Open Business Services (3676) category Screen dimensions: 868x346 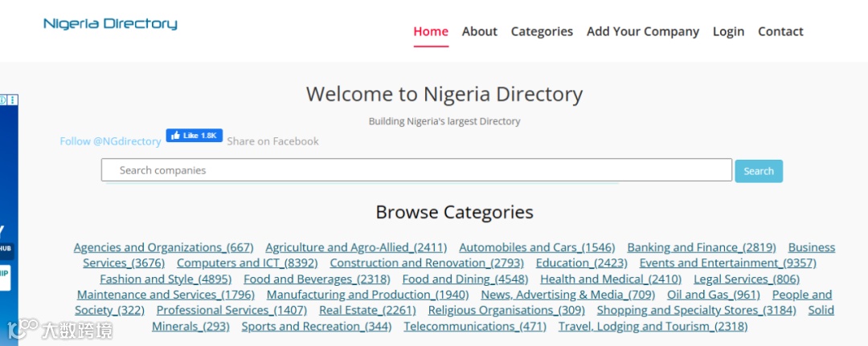coord(124,263)
